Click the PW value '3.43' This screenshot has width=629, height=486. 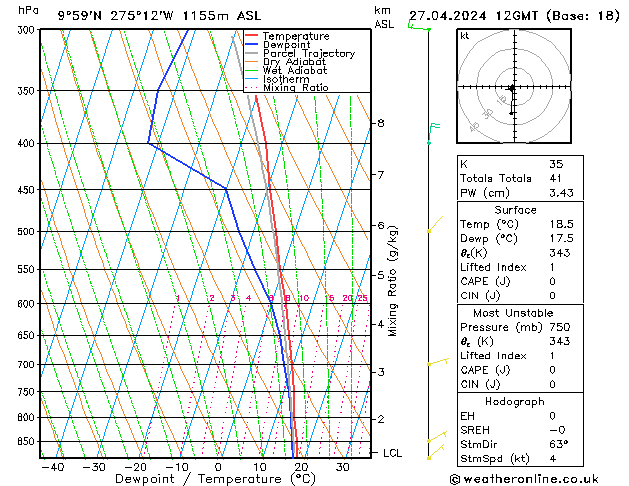(562, 193)
